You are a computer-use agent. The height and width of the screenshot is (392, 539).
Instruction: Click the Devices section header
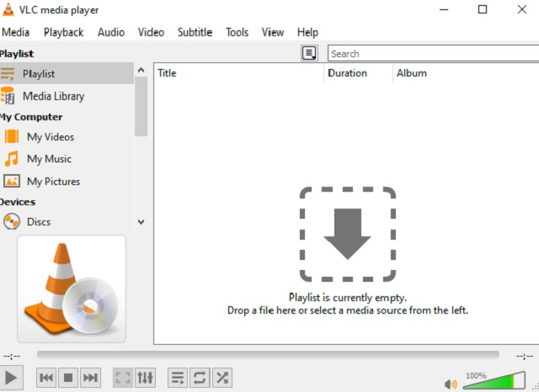(18, 202)
